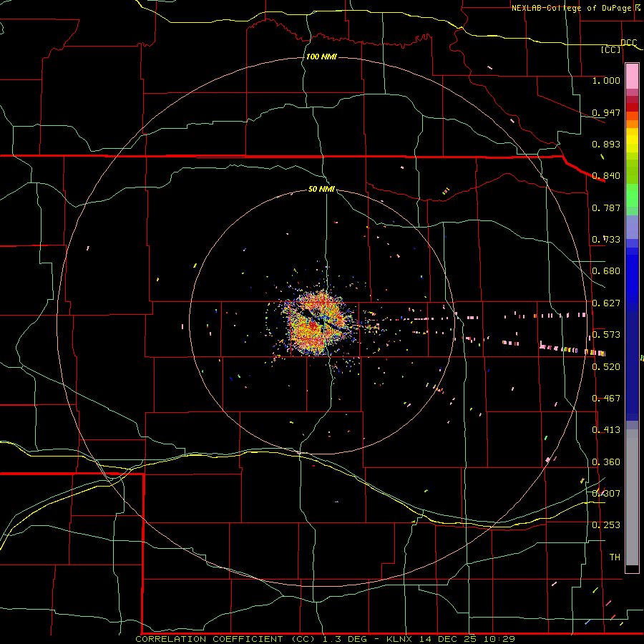
Task: Click the 0.573 scale value
Action: point(606,335)
